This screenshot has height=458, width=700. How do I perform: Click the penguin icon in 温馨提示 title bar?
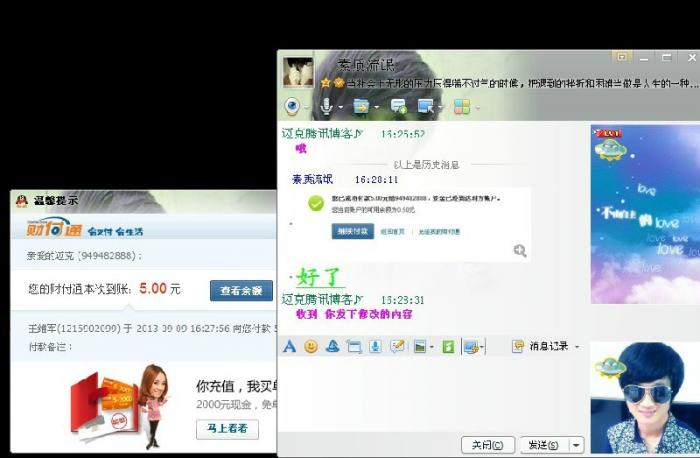21,201
